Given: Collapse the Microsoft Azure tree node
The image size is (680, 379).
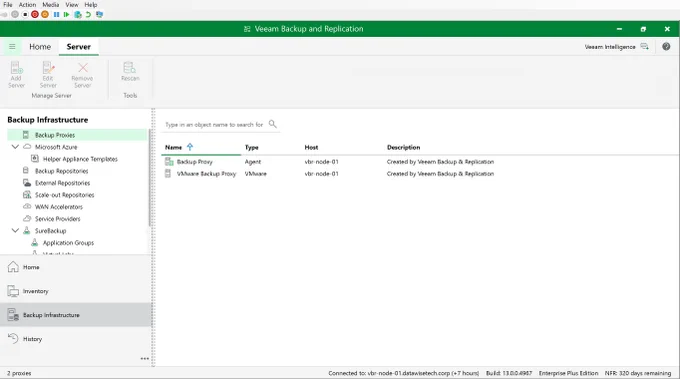Looking at the screenshot, I should point(15,147).
